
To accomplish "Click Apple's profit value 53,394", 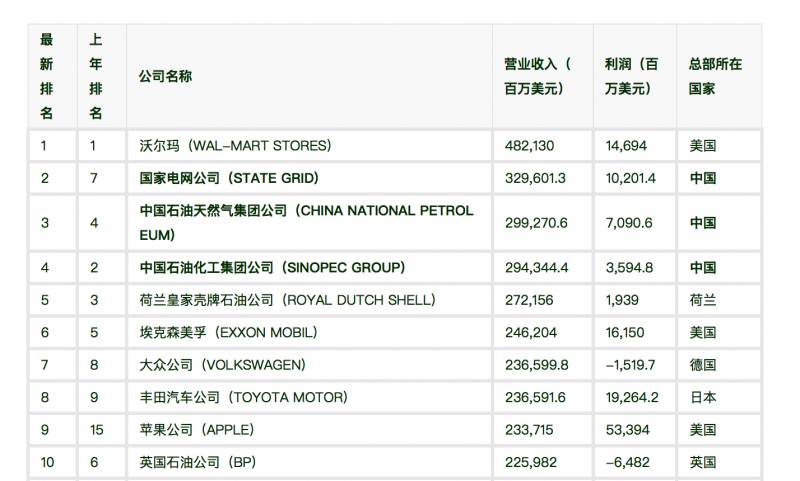I will [628, 429].
